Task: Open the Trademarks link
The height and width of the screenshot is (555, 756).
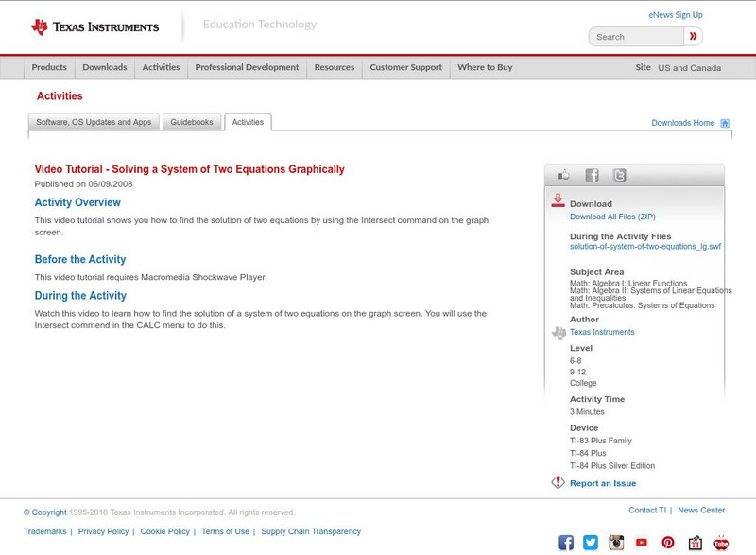Action: tap(44, 531)
